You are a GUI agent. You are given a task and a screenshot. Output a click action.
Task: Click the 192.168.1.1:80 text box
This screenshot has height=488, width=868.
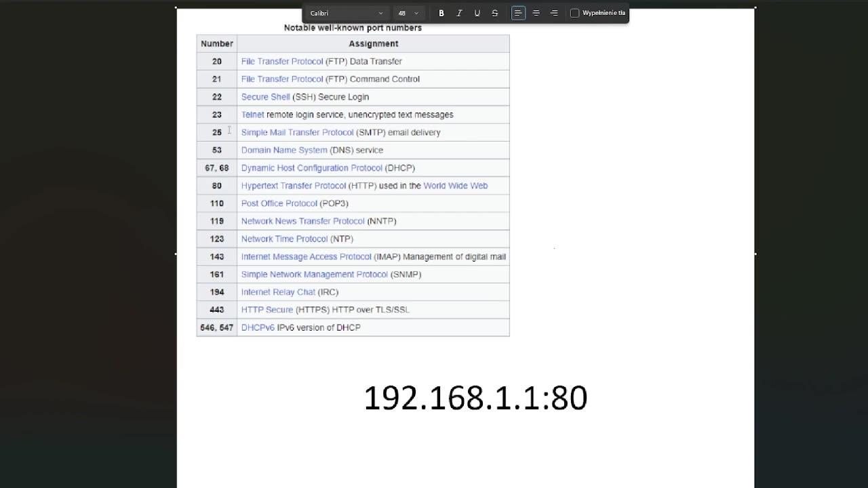475,398
